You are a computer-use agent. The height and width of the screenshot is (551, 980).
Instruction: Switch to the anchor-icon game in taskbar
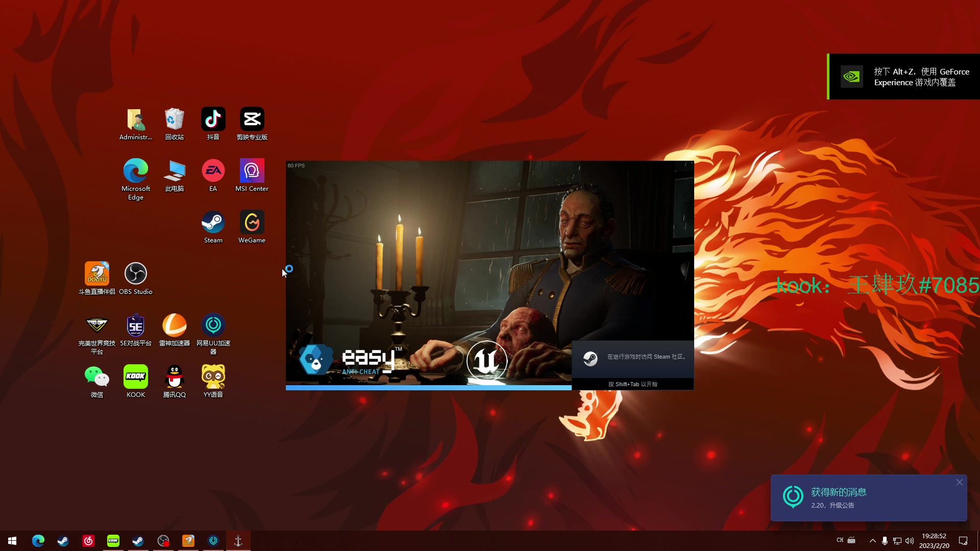pos(238,541)
